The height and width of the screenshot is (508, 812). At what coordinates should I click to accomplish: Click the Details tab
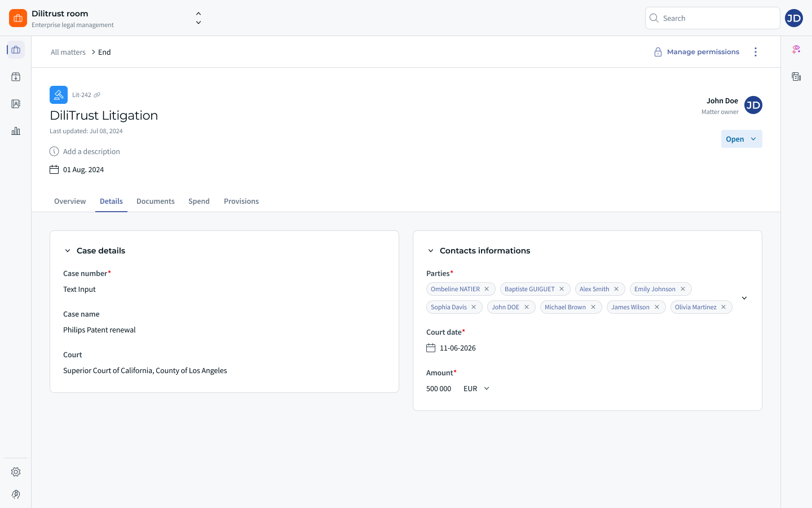tap(111, 201)
